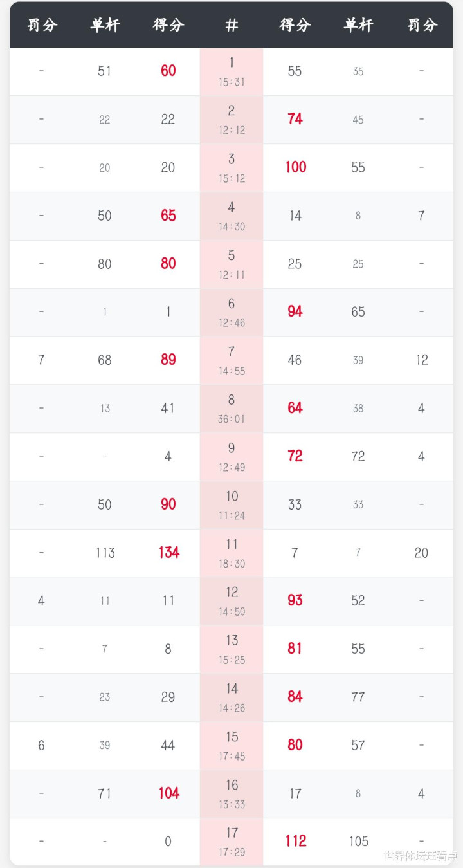Viewport: 463px width, 868px height.
Task: Select the red score 93 in frame 12
Action: [295, 600]
